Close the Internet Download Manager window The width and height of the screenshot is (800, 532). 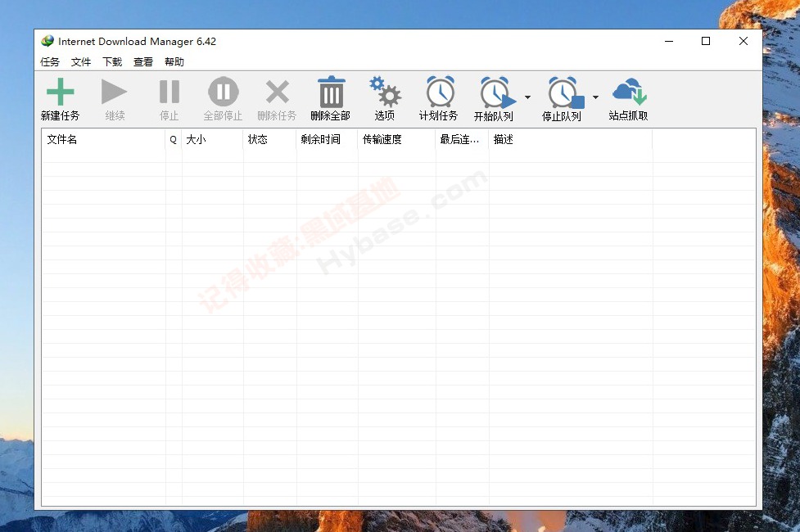(744, 41)
